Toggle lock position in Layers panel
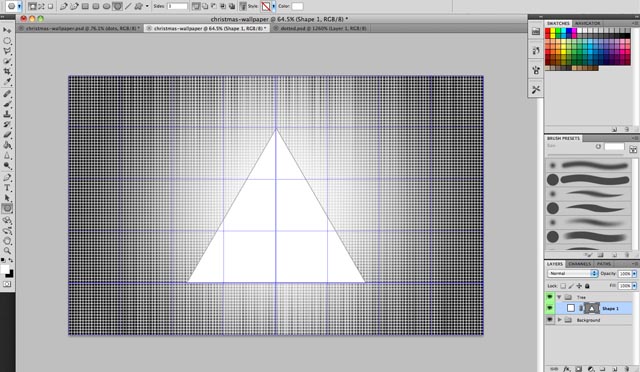The height and width of the screenshot is (372, 640). (579, 286)
